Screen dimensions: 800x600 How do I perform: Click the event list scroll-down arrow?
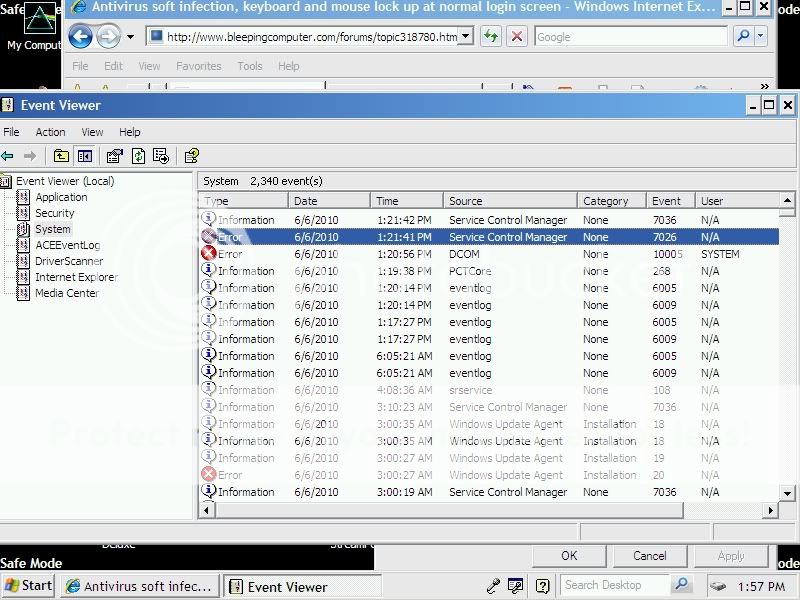pyautogui.click(x=787, y=493)
